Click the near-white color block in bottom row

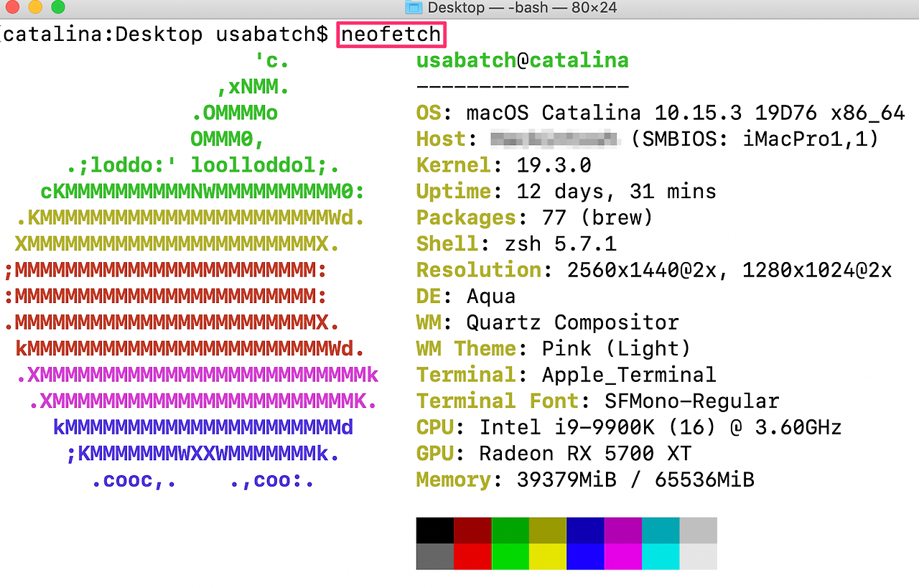click(698, 556)
